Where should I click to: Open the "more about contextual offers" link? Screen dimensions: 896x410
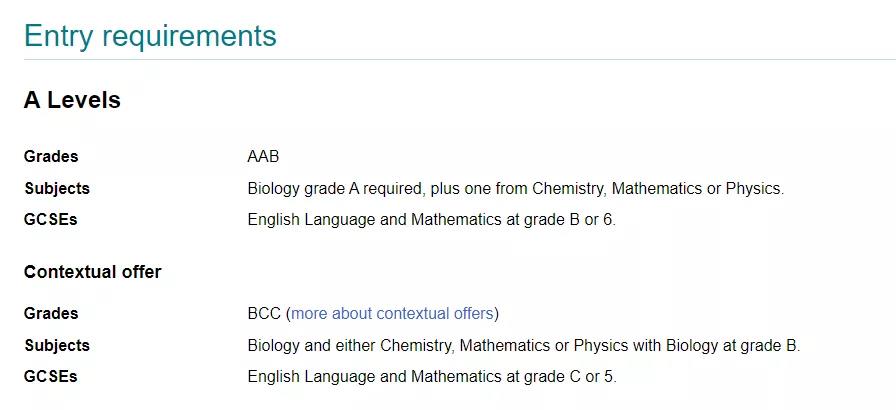392,314
